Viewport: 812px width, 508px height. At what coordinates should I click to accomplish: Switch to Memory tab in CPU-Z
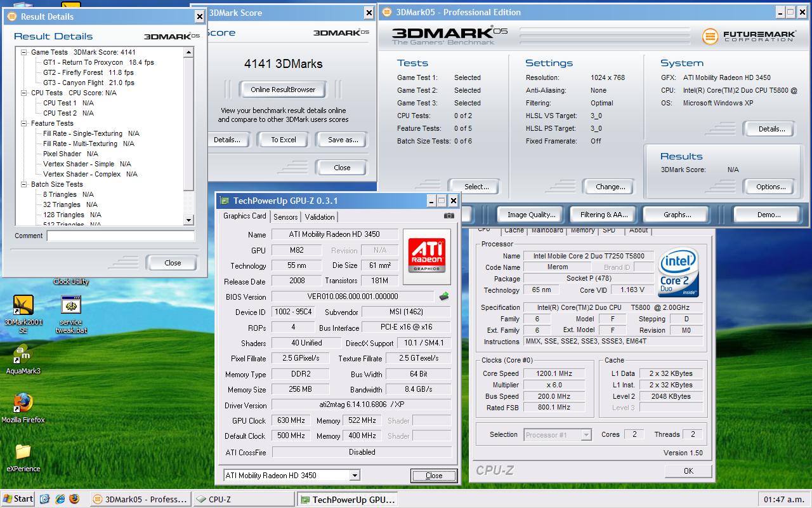click(582, 231)
